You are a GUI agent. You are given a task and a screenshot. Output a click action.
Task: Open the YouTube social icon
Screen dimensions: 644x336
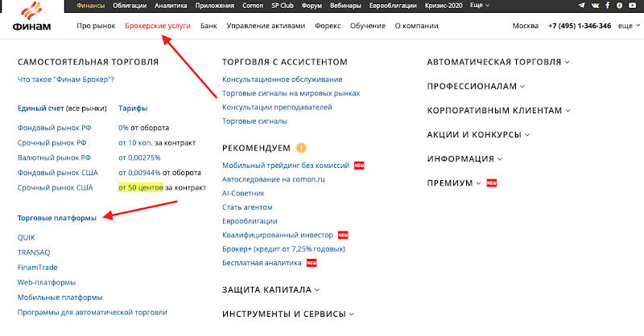(x=633, y=6)
